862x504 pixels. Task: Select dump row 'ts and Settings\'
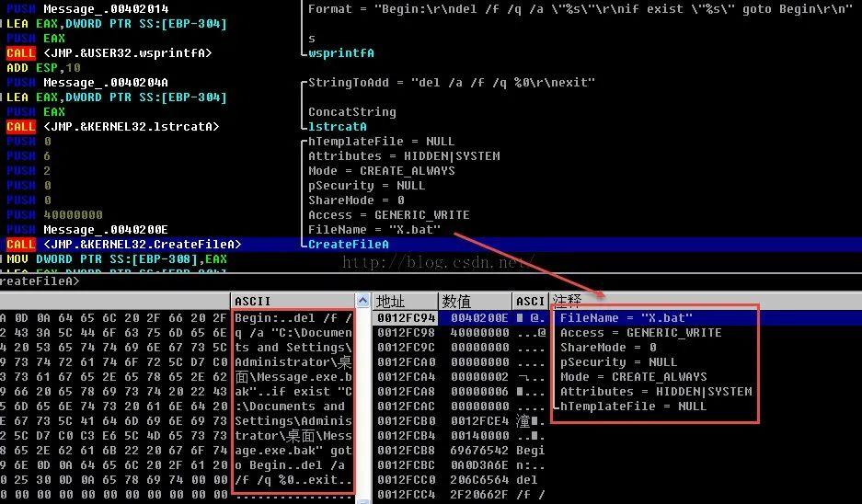pos(293,348)
